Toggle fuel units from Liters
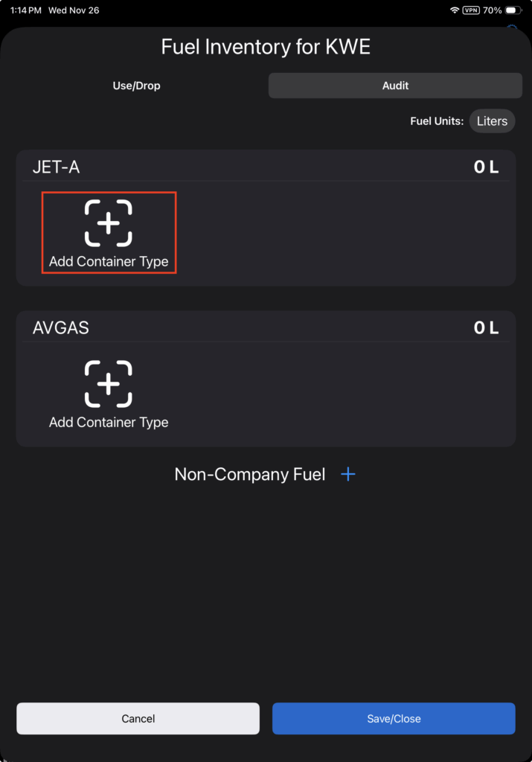The width and height of the screenshot is (532, 762). pyautogui.click(x=492, y=121)
